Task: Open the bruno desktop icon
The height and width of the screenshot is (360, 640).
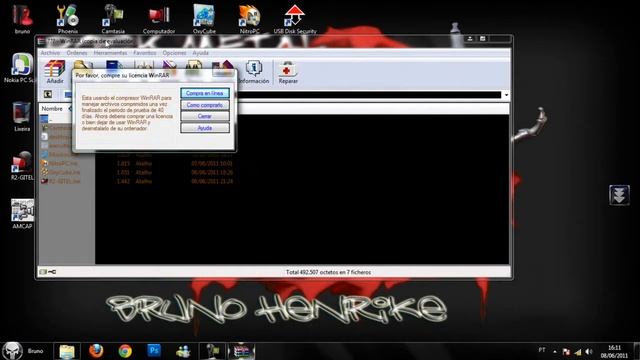Action: point(22,19)
